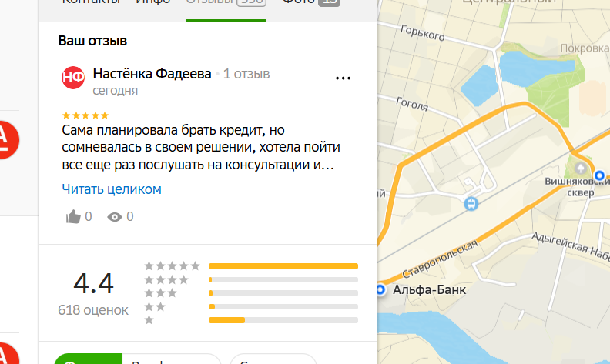Click the 4.4 overall rating value

pos(93,283)
